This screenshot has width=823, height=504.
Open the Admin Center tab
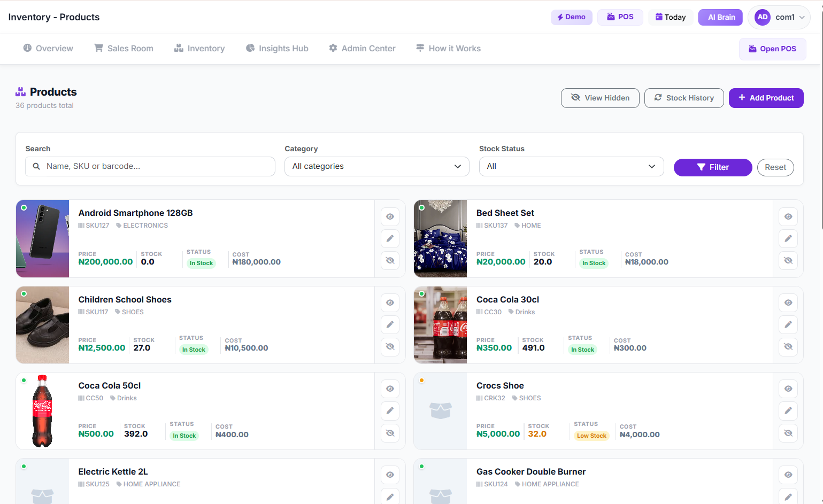point(362,48)
